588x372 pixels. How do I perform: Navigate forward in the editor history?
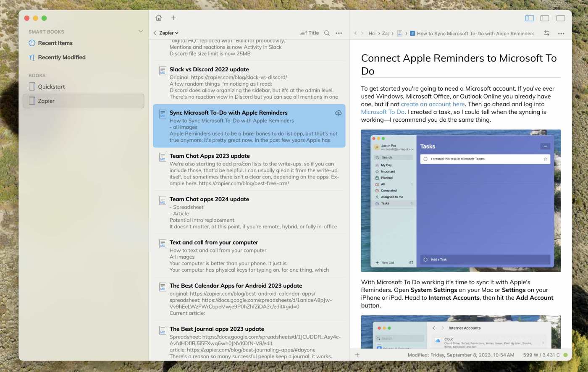point(362,33)
